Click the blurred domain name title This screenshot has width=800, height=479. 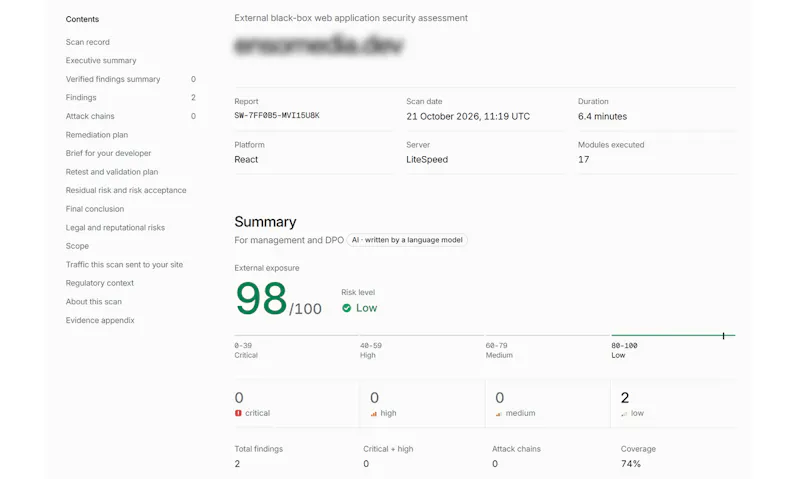point(319,45)
